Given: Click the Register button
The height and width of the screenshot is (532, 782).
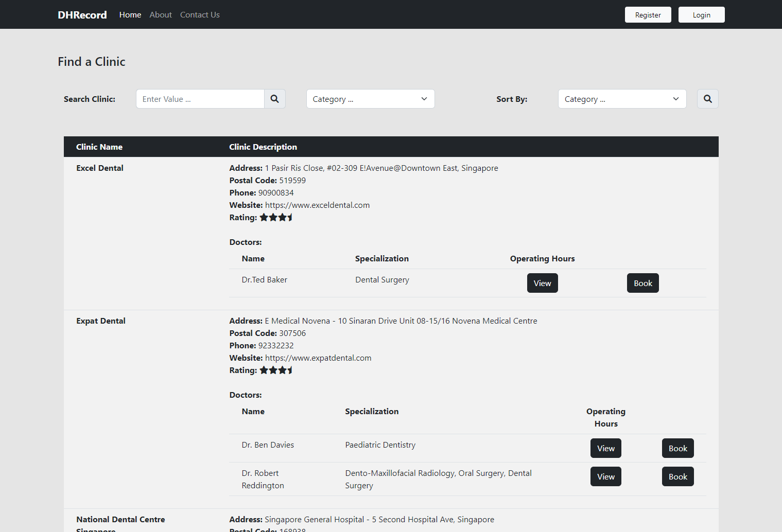Looking at the screenshot, I should click(648, 15).
